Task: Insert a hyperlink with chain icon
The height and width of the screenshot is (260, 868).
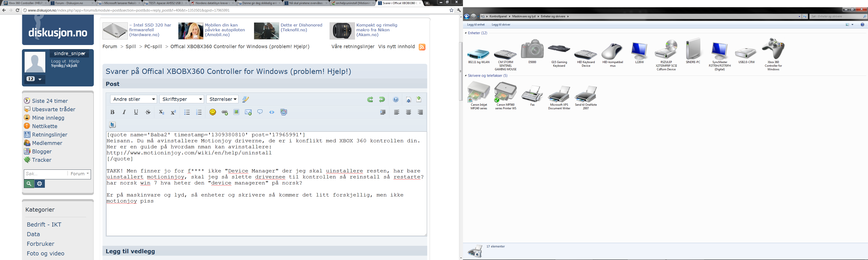Action: coord(225,112)
